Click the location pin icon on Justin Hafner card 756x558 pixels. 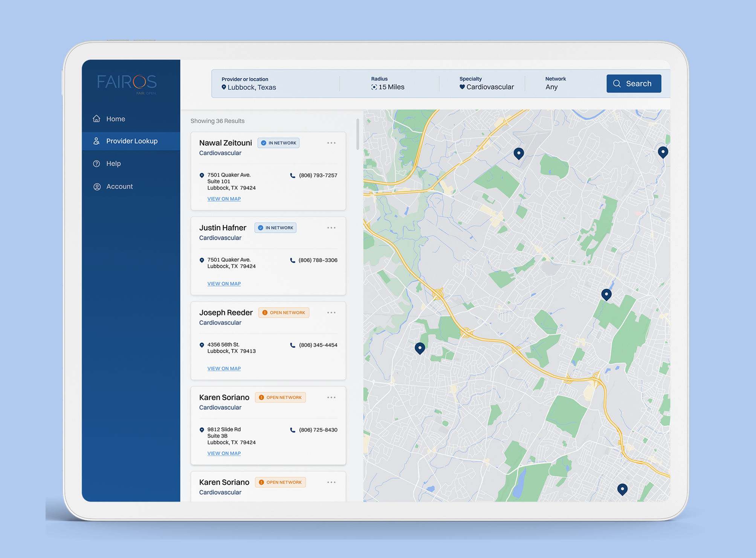point(202,260)
